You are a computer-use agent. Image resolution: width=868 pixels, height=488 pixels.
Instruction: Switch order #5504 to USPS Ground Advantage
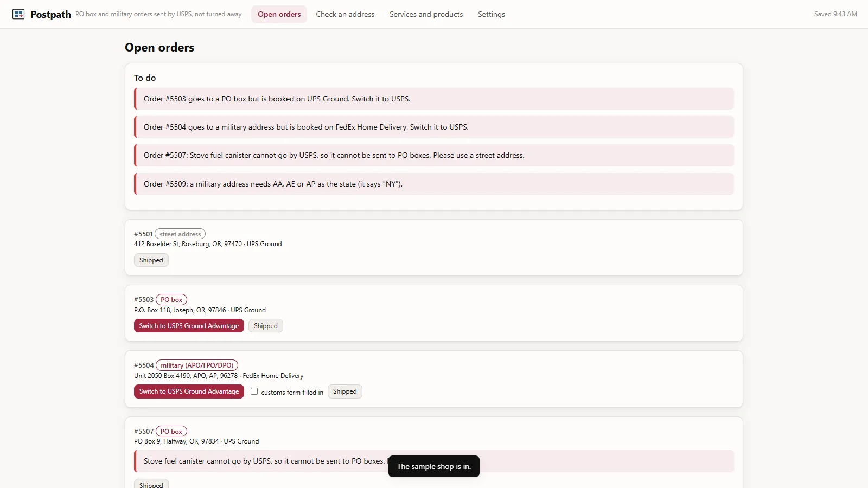pos(189,391)
